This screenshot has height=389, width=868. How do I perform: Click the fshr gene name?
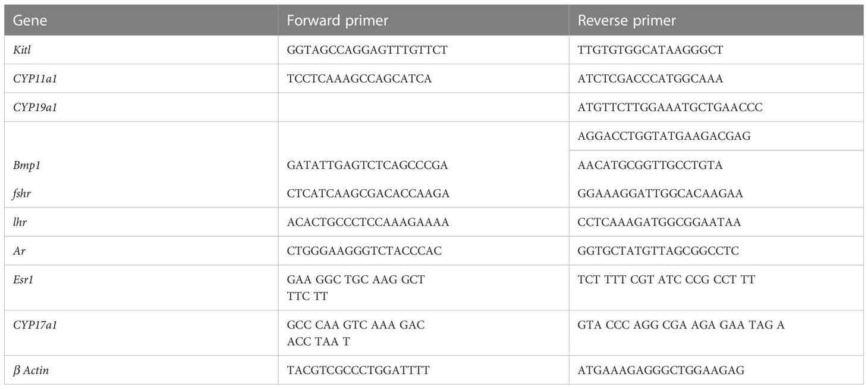click(x=22, y=194)
